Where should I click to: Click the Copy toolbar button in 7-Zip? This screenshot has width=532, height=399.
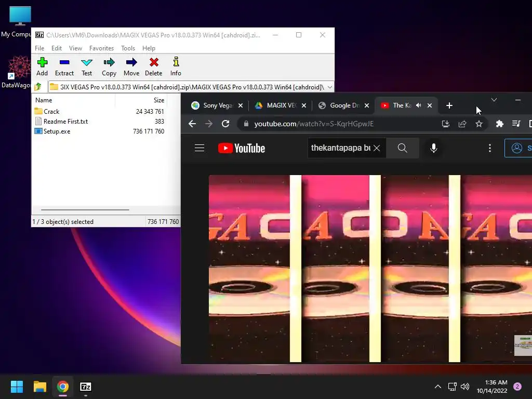point(109,67)
